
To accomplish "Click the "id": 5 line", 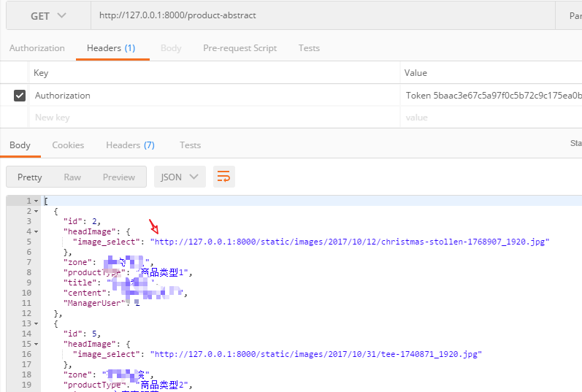I will [x=82, y=334].
